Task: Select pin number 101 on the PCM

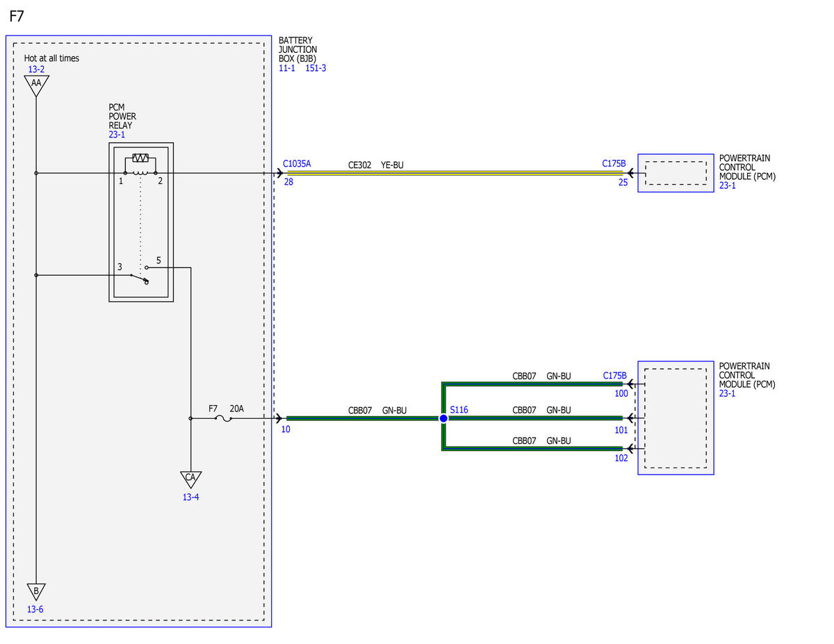Action: (621, 429)
